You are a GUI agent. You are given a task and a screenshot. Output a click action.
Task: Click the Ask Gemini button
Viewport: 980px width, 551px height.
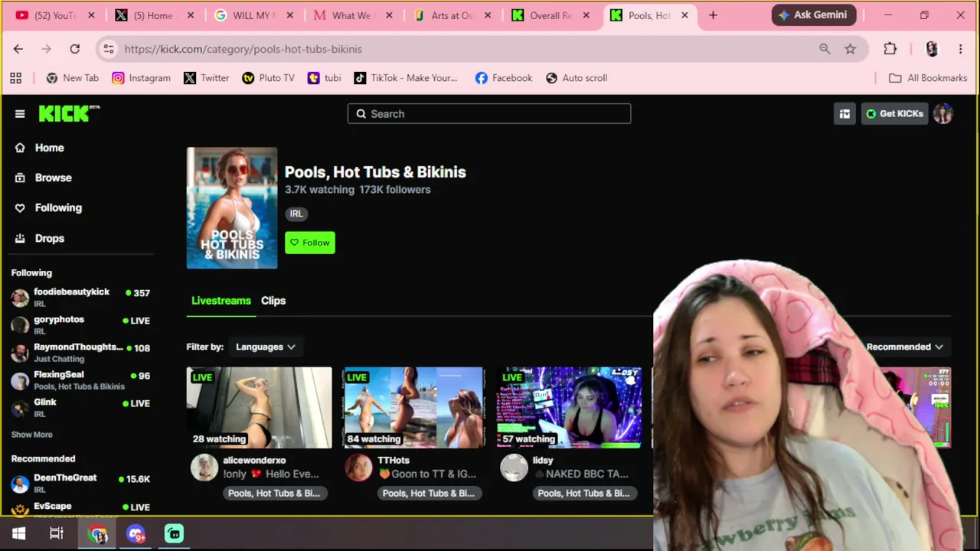(813, 15)
